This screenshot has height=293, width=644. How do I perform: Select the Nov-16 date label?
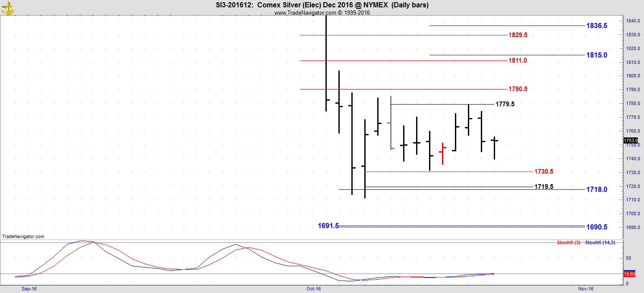click(x=586, y=289)
